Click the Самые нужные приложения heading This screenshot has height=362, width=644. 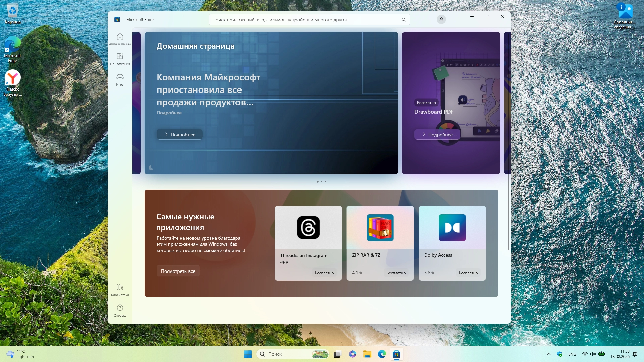click(185, 222)
